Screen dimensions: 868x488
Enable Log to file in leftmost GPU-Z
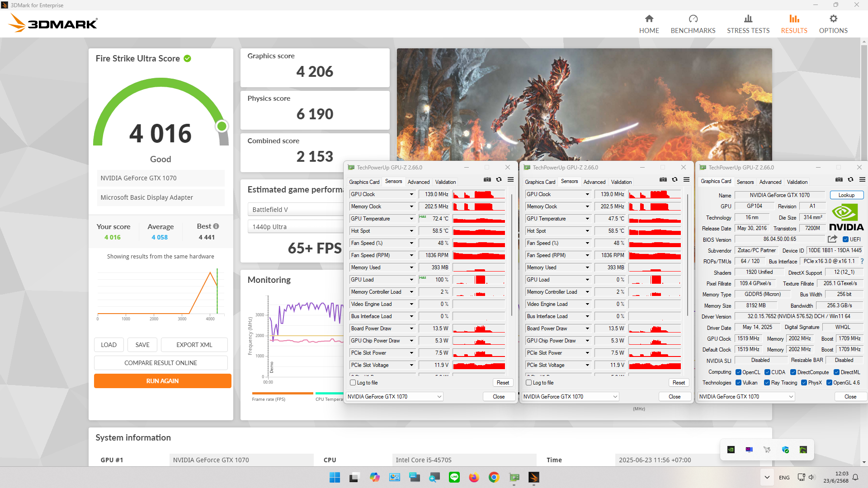353,383
